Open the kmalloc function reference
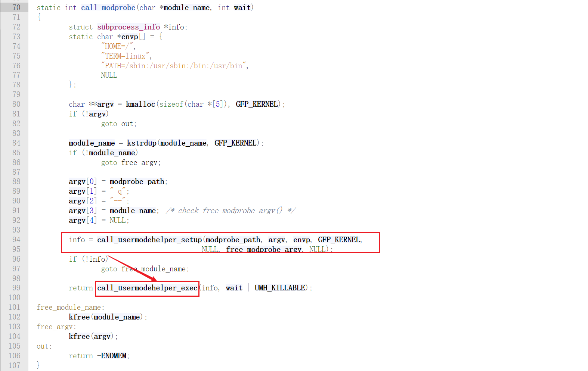Image resolution: width=588 pixels, height=371 pixels. (140, 104)
